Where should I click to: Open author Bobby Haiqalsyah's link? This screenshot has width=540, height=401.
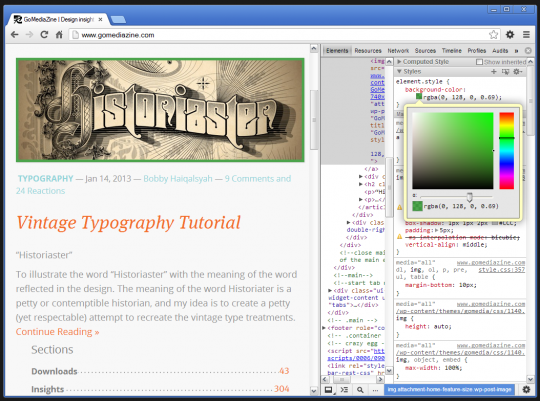pos(178,178)
